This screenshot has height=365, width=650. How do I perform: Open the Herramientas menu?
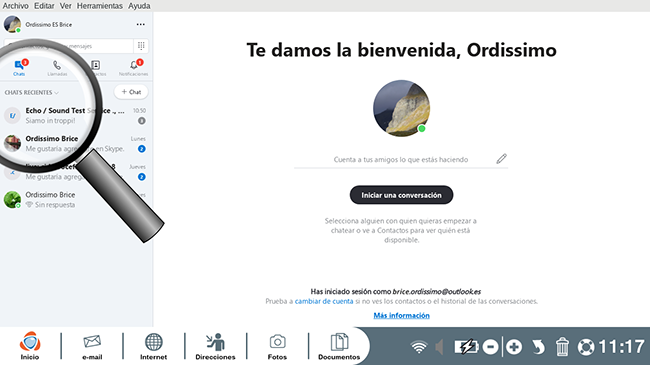[99, 6]
